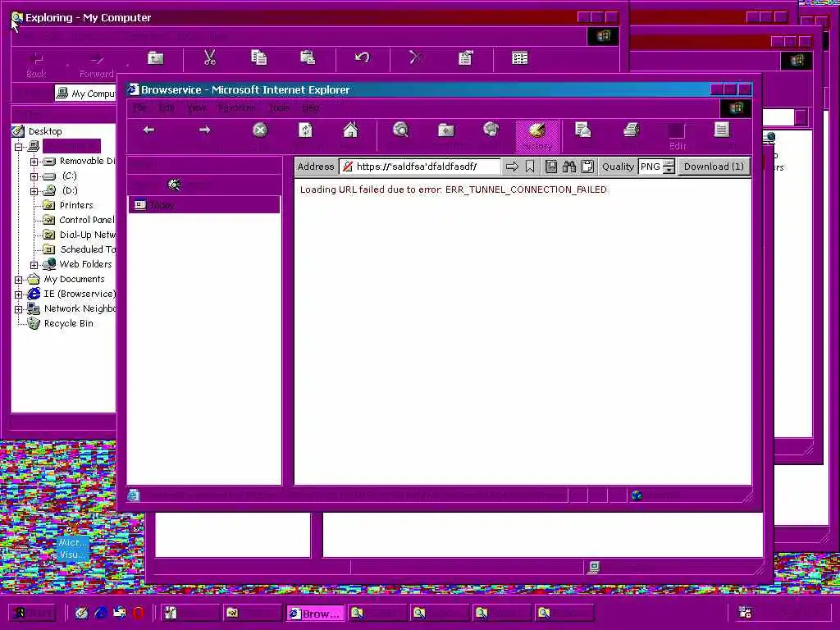Click the Properties icon in Explorer toolbar
The width and height of the screenshot is (840, 630).
click(x=466, y=57)
